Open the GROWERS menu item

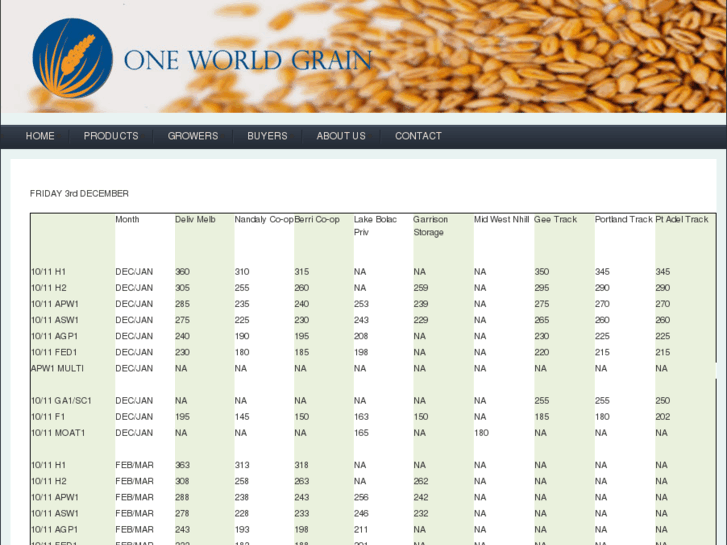click(x=193, y=136)
